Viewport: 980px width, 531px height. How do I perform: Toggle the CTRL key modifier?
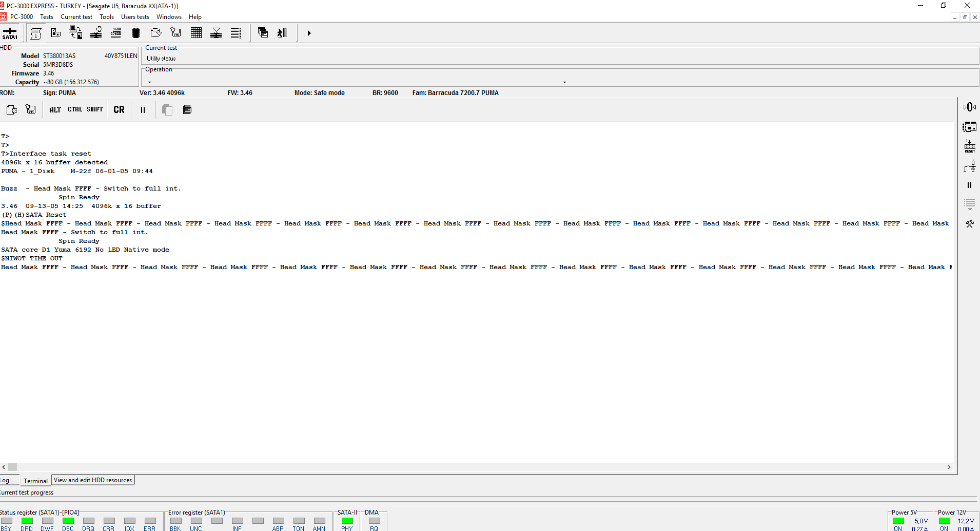tap(75, 109)
